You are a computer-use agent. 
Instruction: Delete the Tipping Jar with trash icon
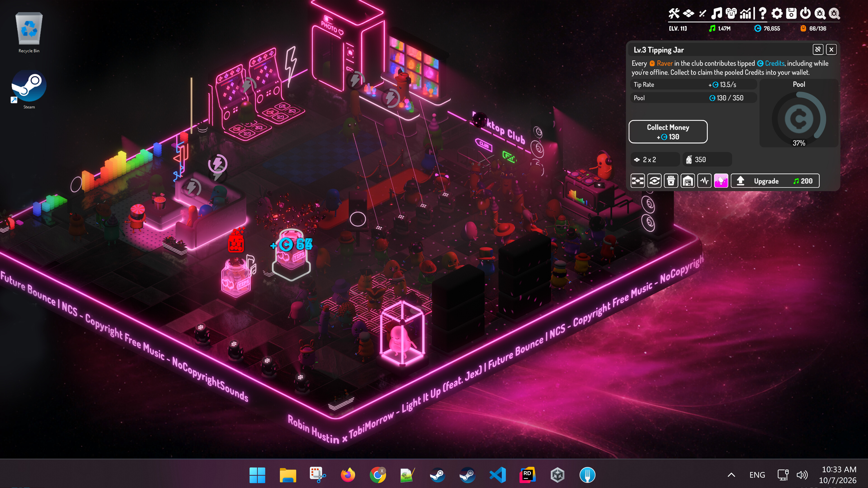671,181
